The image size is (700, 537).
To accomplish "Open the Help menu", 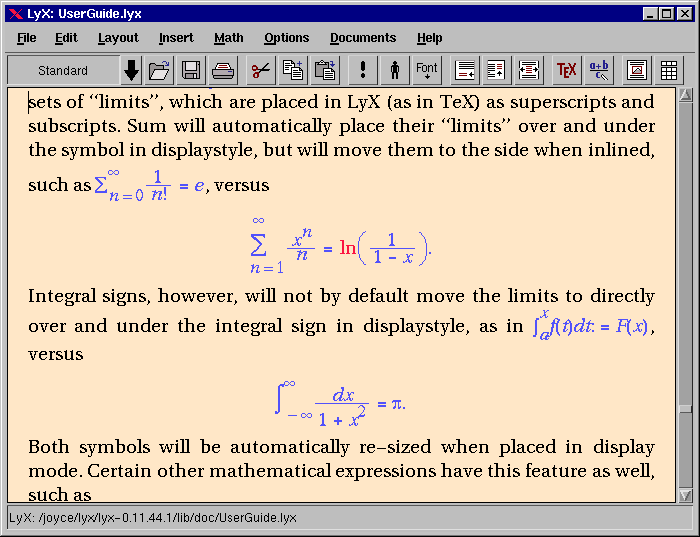I will point(429,38).
